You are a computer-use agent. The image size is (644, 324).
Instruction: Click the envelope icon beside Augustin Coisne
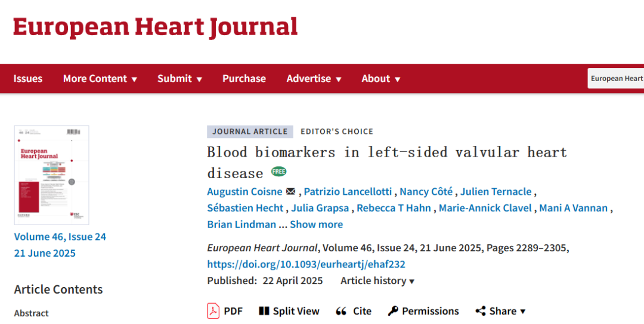[290, 192]
